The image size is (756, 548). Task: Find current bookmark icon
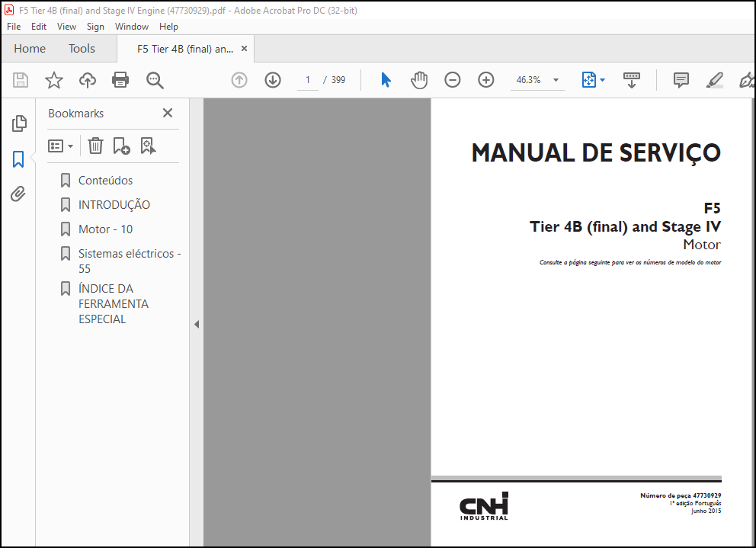[x=148, y=146]
